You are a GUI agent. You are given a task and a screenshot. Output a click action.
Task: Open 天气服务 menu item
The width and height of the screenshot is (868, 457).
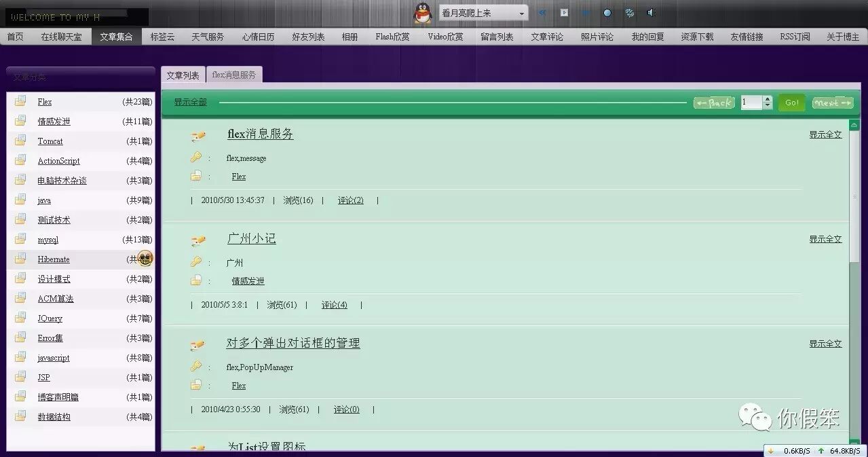(x=208, y=37)
